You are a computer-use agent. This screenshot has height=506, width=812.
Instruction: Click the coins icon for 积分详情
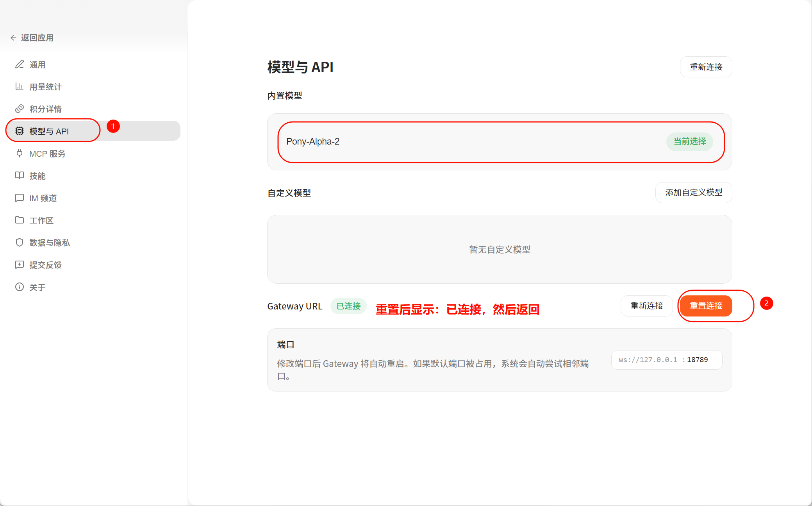(x=20, y=109)
